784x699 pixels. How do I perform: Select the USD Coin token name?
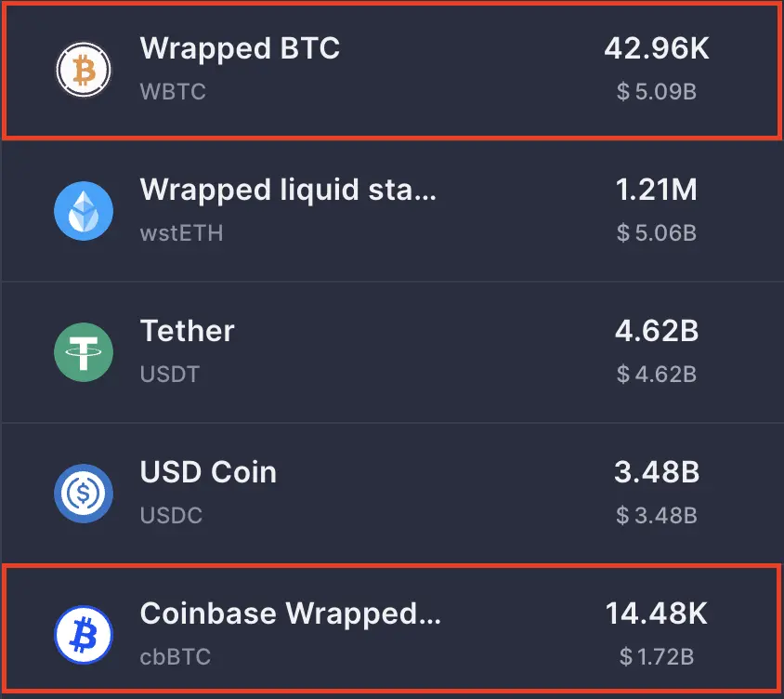(208, 472)
